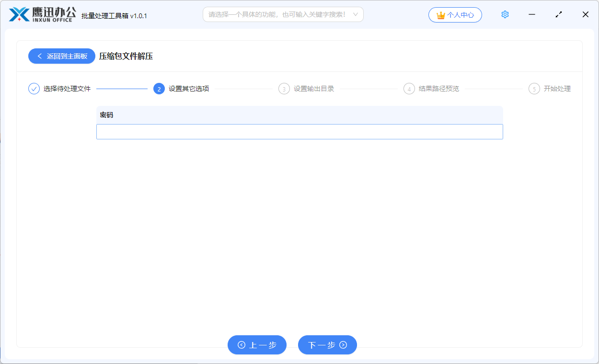The height and width of the screenshot is (364, 599).
Task: Proceed with 下一步 next step
Action: click(327, 345)
